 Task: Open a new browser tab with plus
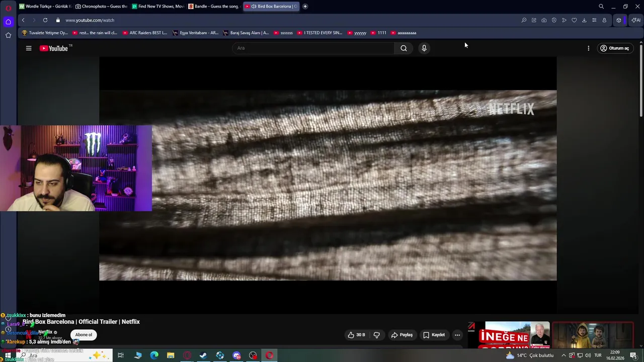pos(305,7)
